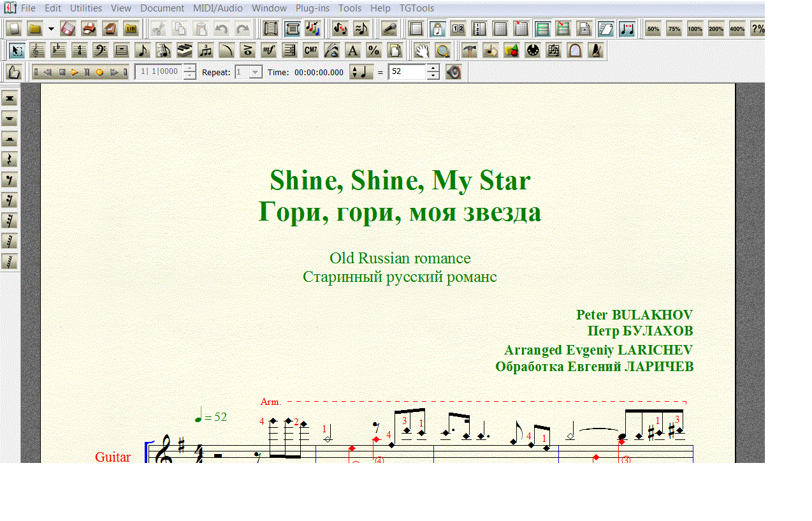Select the Clef tool
The image size is (812, 521).
click(x=38, y=50)
